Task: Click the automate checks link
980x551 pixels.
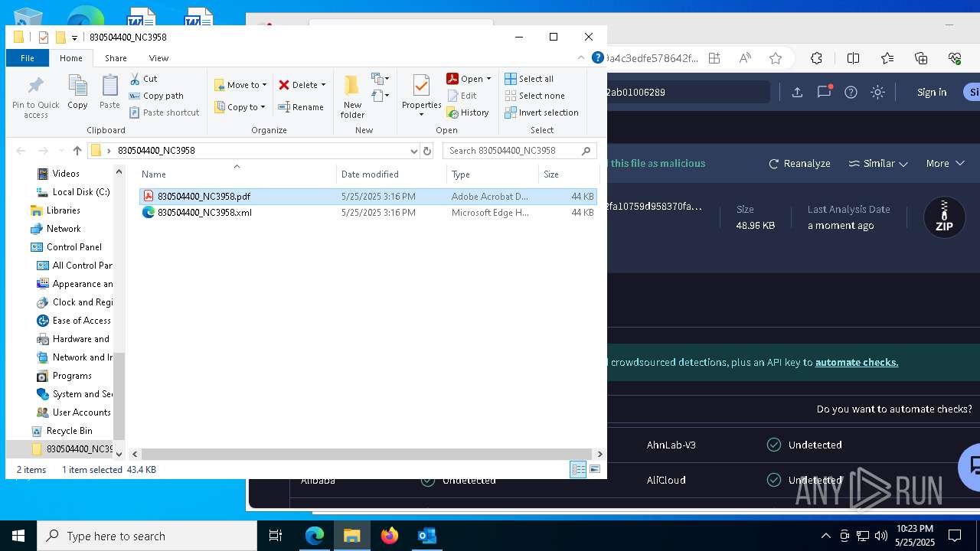Action: tap(857, 363)
